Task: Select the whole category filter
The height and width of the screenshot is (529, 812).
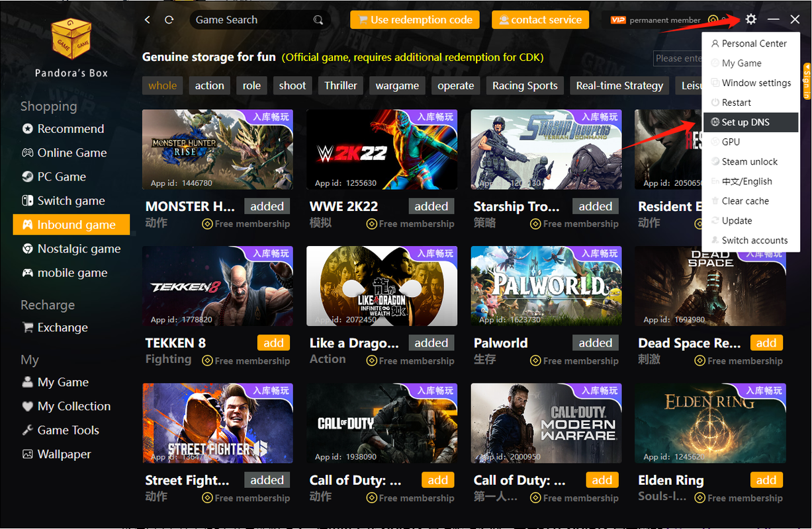Action: (x=162, y=85)
